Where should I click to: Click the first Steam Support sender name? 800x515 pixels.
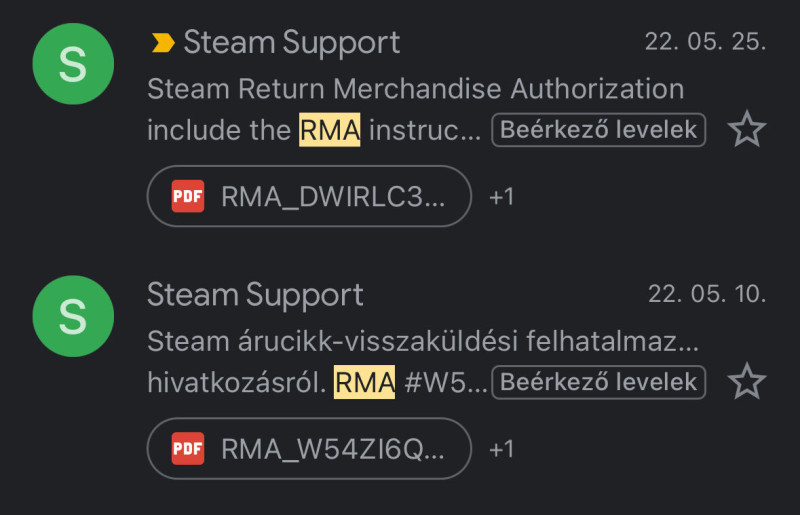point(291,42)
